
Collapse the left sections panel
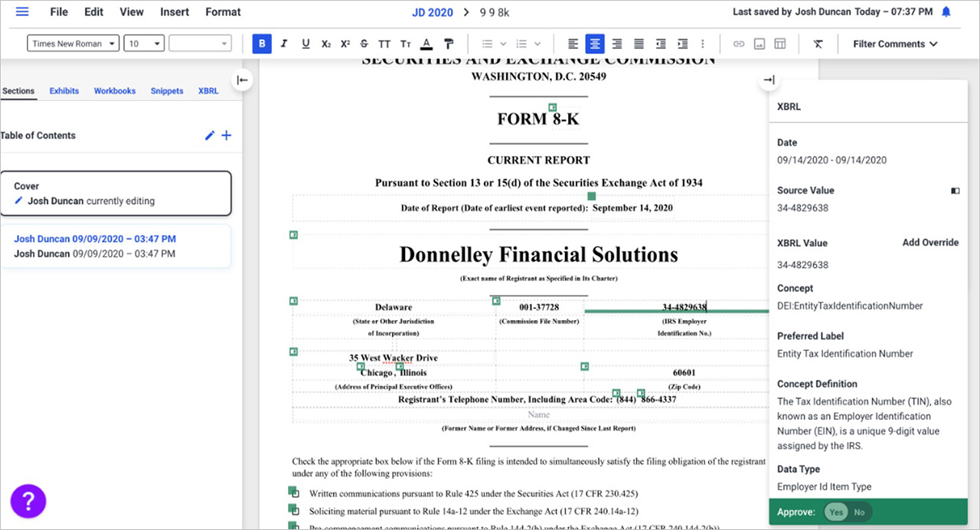[x=242, y=80]
